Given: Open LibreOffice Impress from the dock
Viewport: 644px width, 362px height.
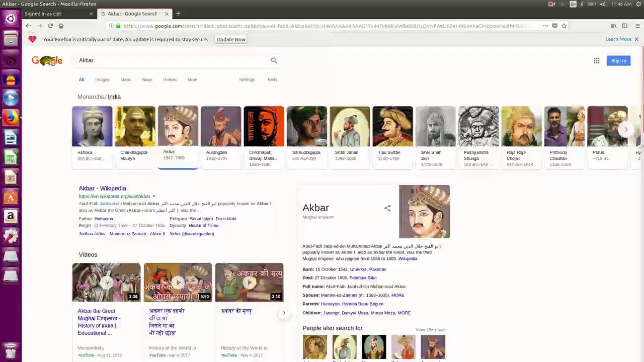Looking at the screenshot, I should pos(11,177).
